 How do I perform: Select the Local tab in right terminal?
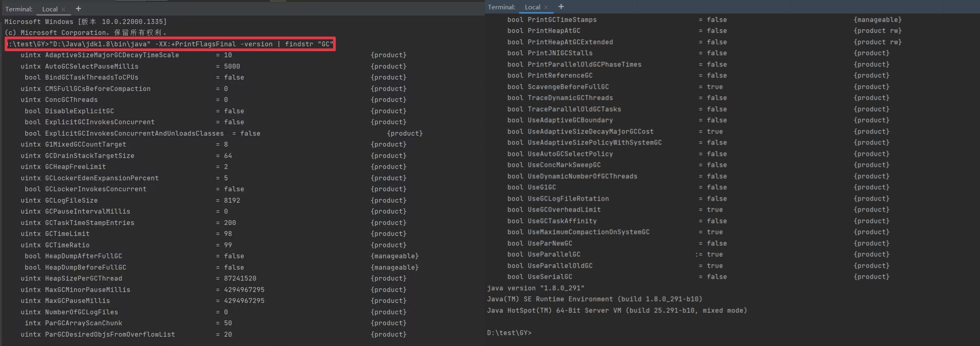tap(532, 7)
